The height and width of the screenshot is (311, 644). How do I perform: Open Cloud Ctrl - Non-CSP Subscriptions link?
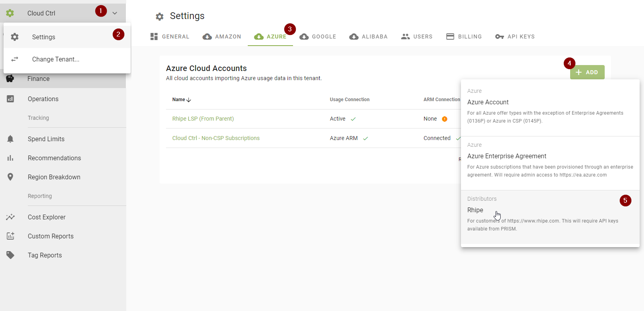coord(216,138)
